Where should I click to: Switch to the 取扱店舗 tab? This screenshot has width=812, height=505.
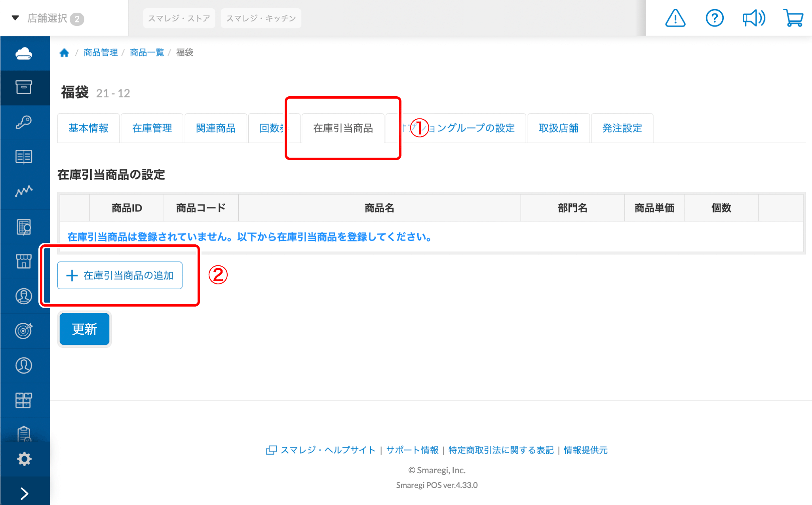click(x=558, y=128)
